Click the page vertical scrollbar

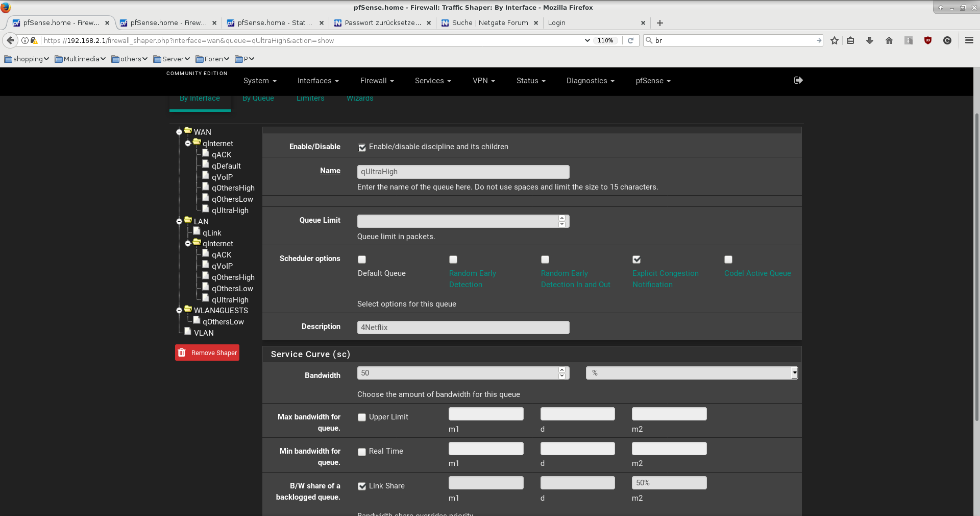pos(976,266)
